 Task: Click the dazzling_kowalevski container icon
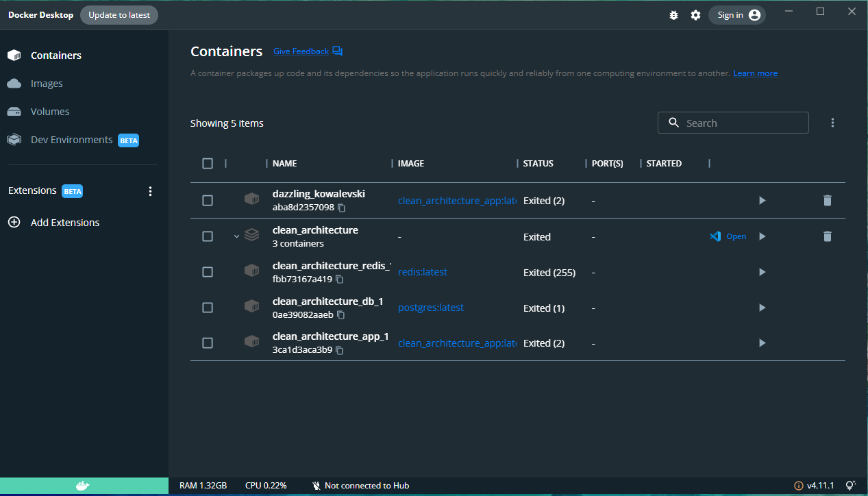coord(251,199)
